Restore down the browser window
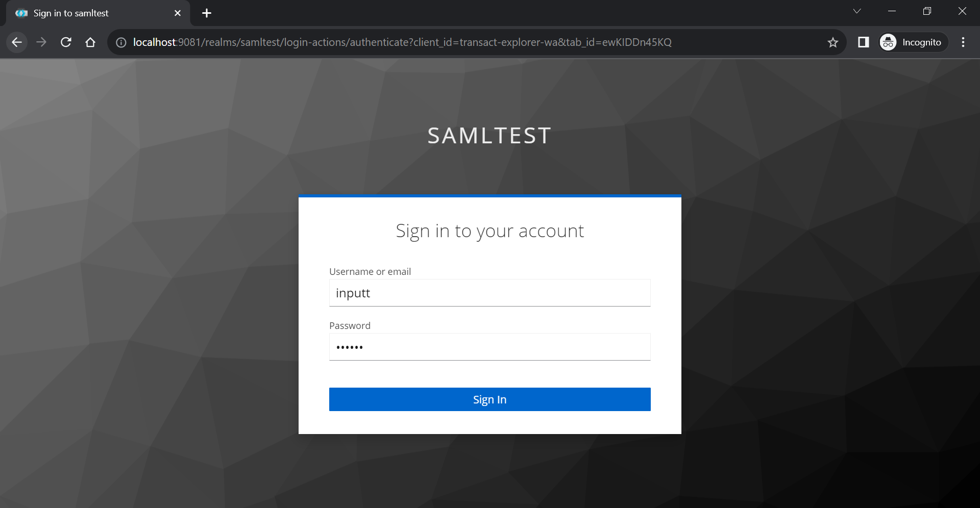This screenshot has width=980, height=508. [927, 11]
